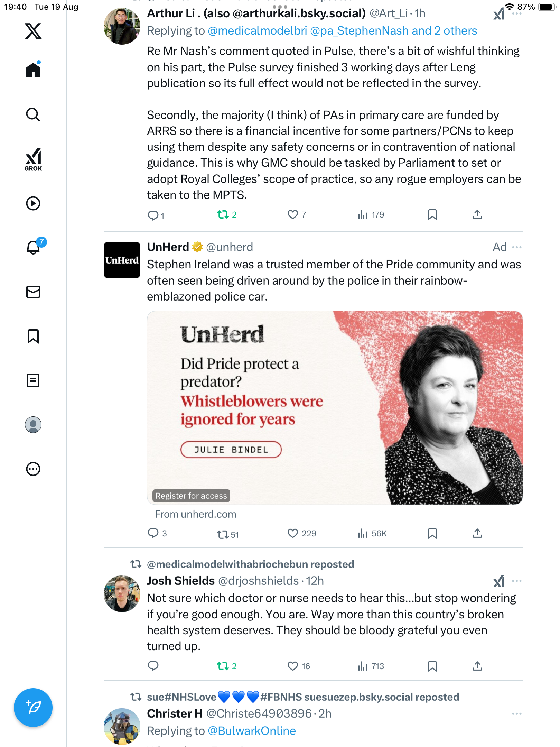
Task: Open more options on Josh Shields' post
Action: click(x=517, y=581)
